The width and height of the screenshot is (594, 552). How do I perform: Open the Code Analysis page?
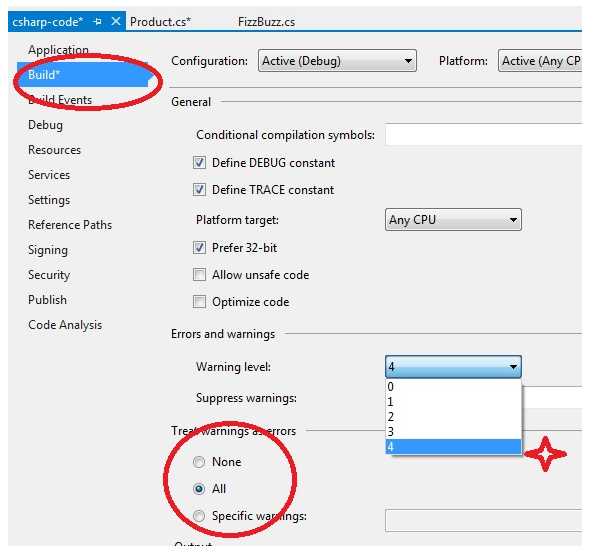[x=65, y=325]
